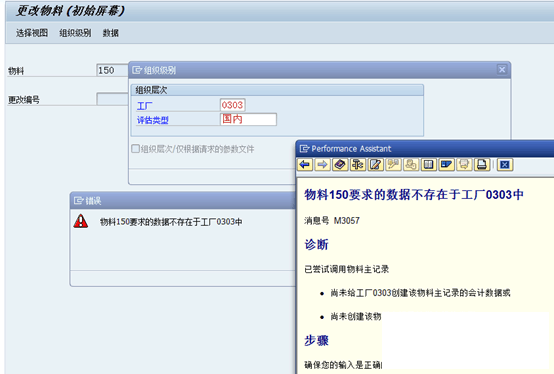Click the greyed-out customizing icon in Performance Assistant toolbar

click(x=393, y=165)
